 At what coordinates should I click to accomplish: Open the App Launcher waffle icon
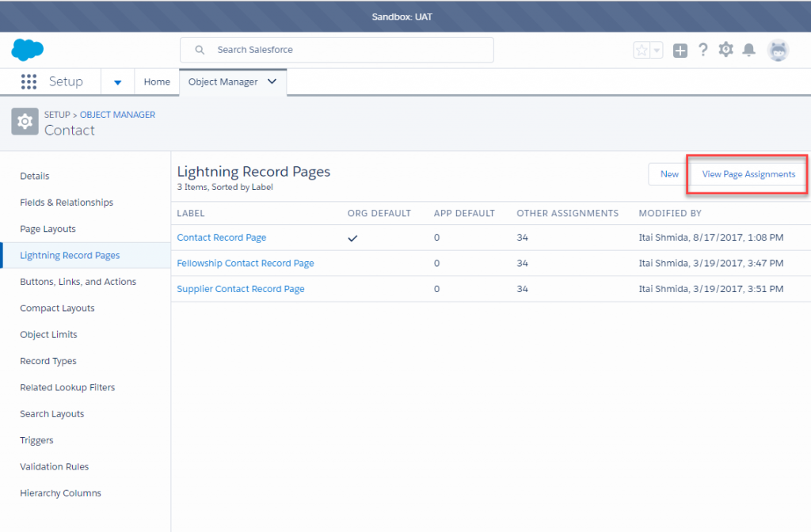pos(29,82)
